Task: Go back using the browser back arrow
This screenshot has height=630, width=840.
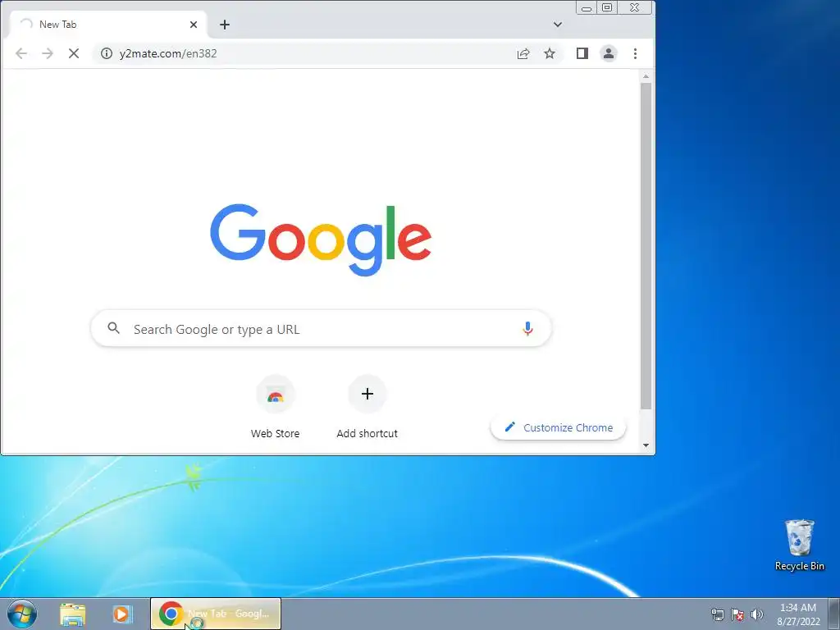Action: (21, 53)
